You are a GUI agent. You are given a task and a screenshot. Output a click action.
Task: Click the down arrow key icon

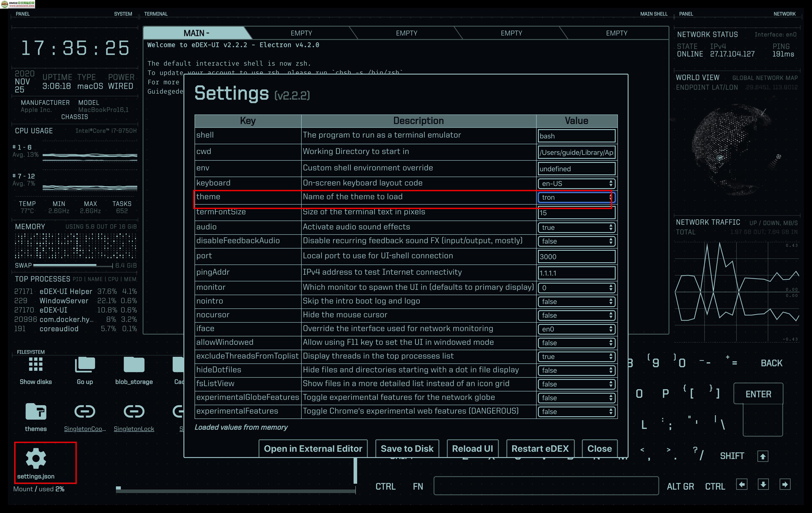coord(763,485)
